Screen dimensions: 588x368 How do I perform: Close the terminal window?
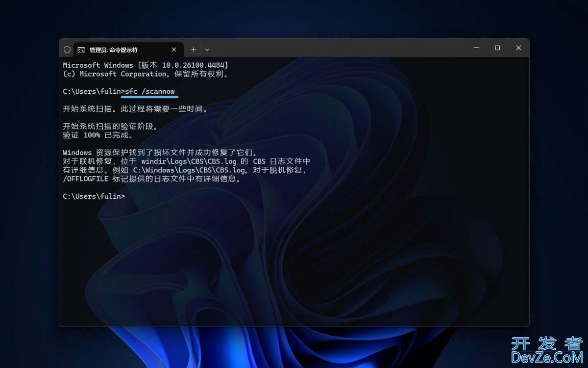pyautogui.click(x=518, y=48)
